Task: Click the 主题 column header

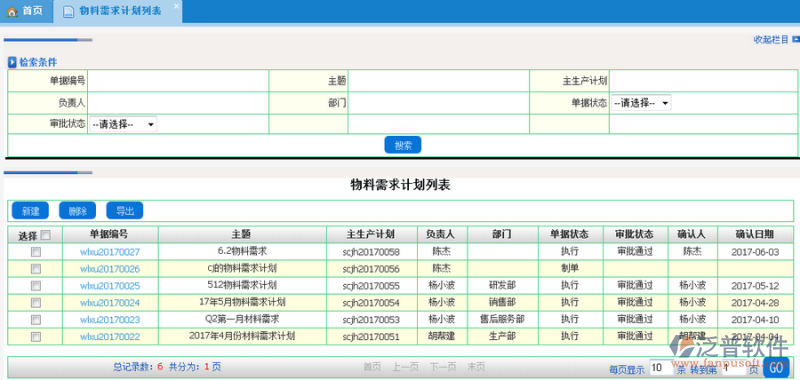Action: tap(242, 235)
